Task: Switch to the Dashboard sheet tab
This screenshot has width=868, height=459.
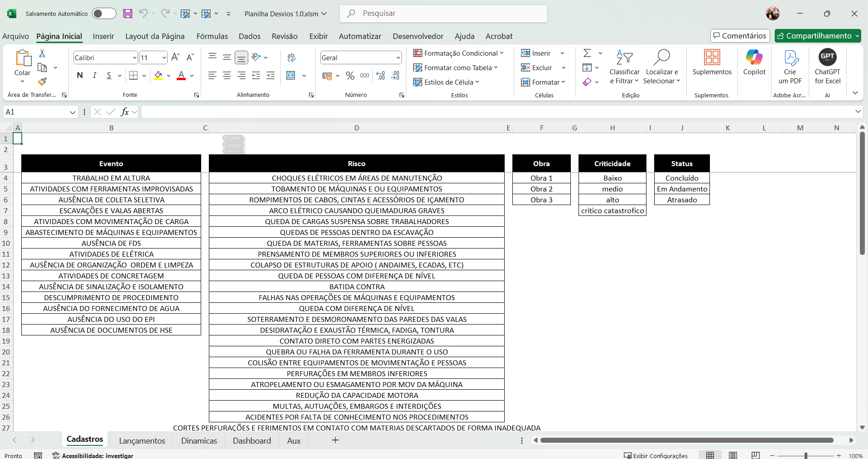Action: coord(251,440)
